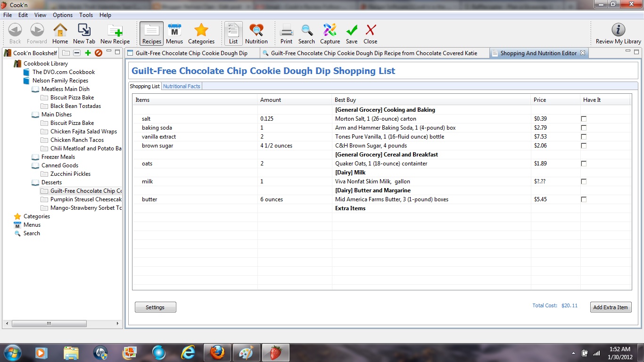644x362 pixels.
Task: Click the Settings button
Action: click(155, 307)
